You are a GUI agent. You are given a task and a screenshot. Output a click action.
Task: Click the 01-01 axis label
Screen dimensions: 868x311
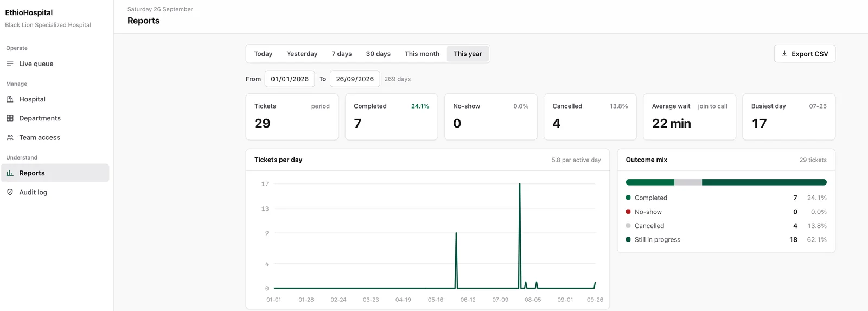[274, 300]
